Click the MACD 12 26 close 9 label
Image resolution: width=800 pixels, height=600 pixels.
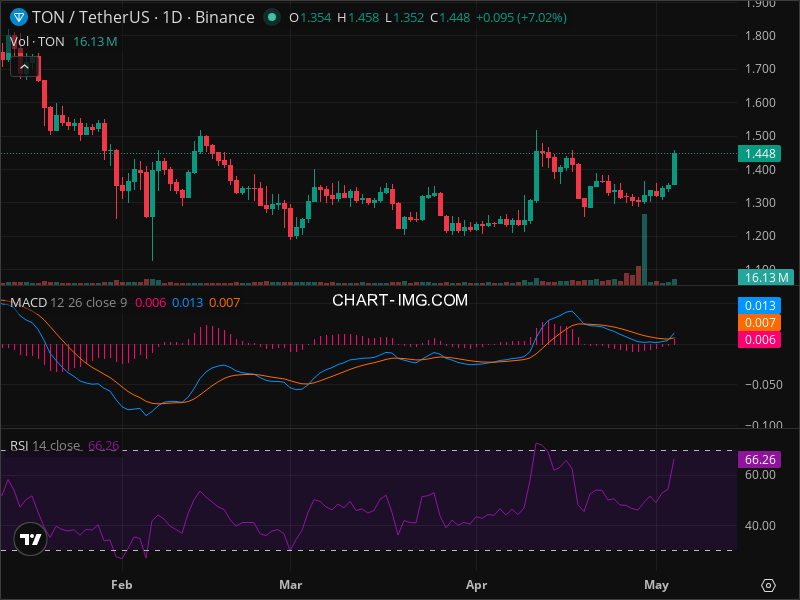click(69, 303)
